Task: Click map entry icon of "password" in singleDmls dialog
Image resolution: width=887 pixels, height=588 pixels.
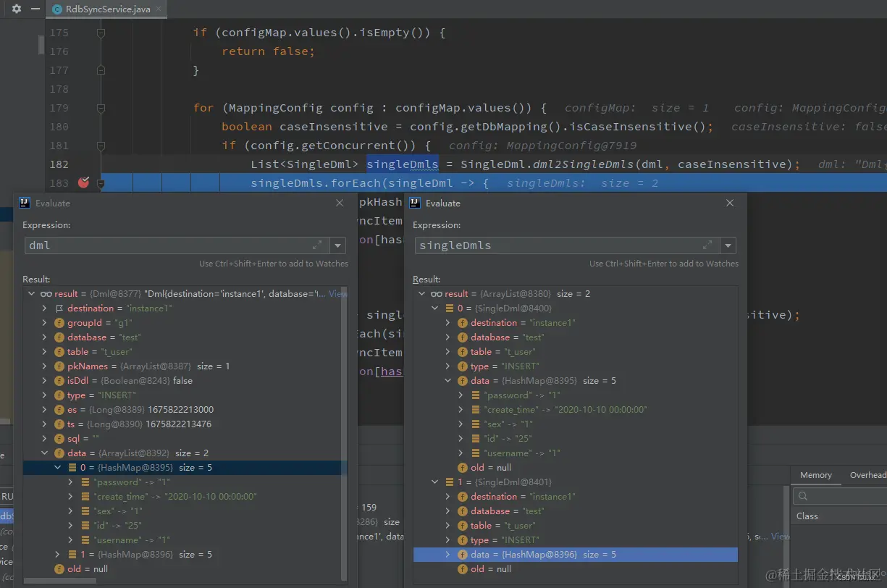Action: point(476,395)
